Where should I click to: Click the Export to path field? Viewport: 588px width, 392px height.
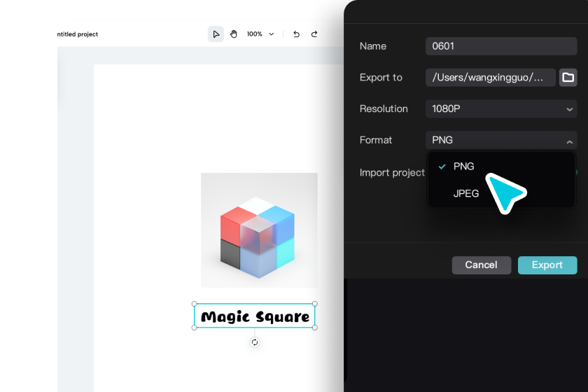(x=490, y=78)
